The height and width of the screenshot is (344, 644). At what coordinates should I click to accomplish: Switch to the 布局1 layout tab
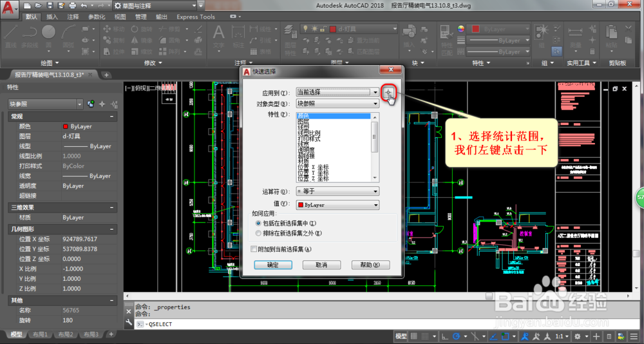[40, 334]
